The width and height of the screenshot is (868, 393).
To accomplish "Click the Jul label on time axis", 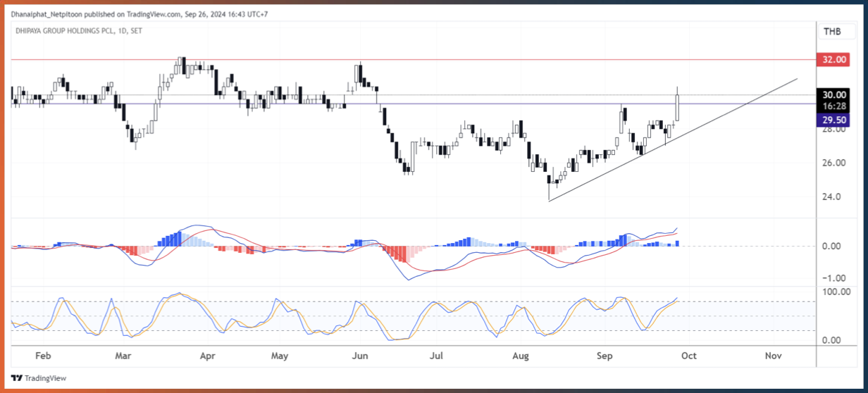I will click(x=436, y=356).
